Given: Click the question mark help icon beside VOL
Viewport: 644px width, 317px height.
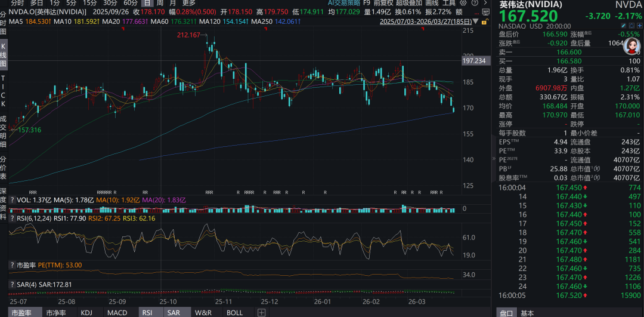Looking at the screenshot, I should click(13, 200).
